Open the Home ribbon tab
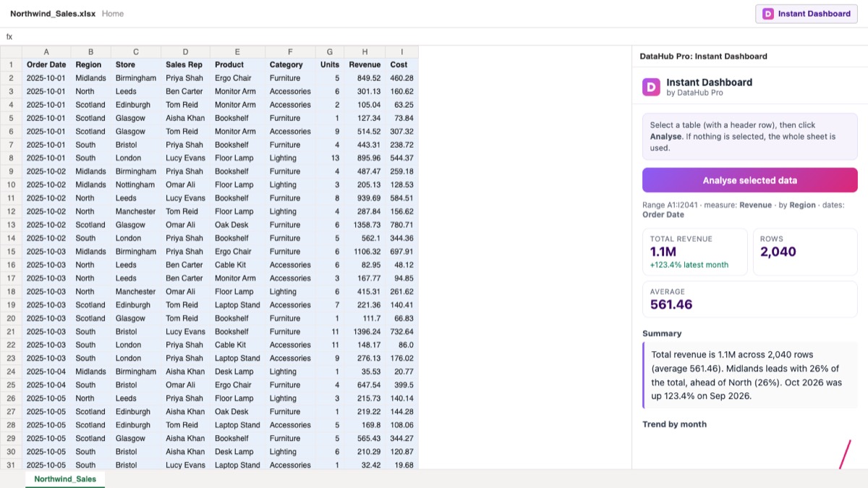868x488 pixels. click(113, 14)
